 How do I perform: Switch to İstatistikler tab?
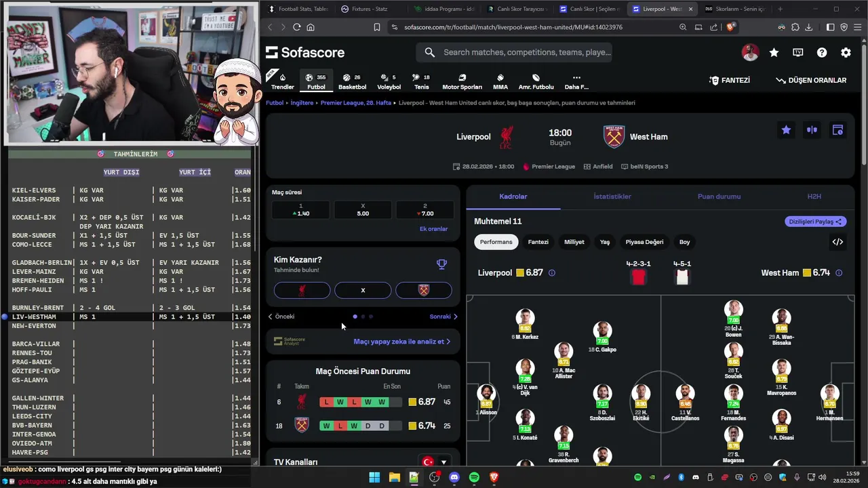click(x=612, y=197)
